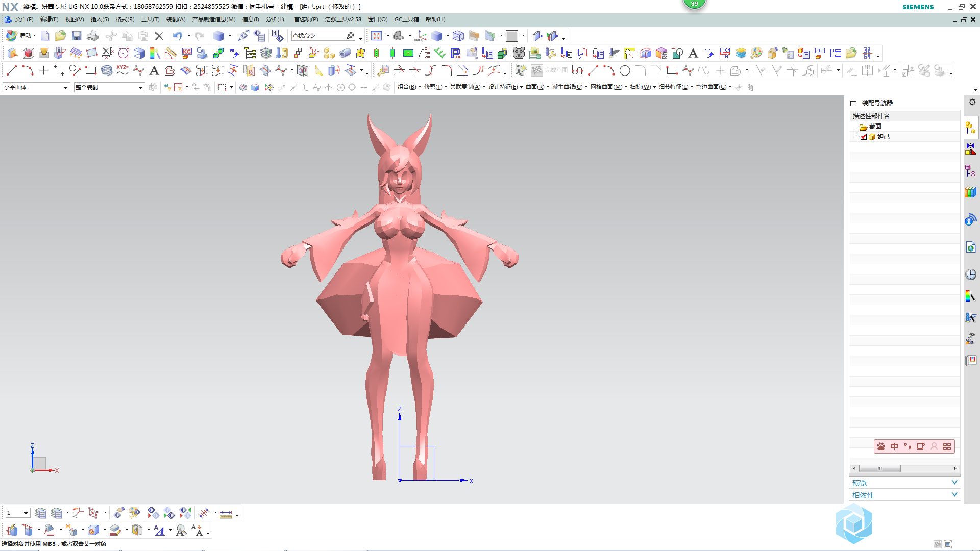This screenshot has width=980, height=551.
Task: Click the Undo arrow
Action: 177,36
